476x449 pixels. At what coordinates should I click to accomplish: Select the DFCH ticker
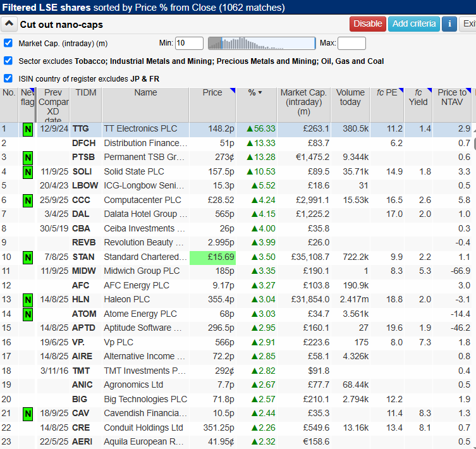(x=84, y=143)
